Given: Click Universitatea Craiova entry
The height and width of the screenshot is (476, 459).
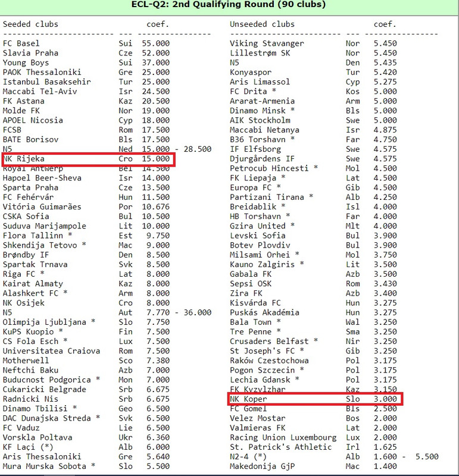Looking at the screenshot, I should point(51,351).
